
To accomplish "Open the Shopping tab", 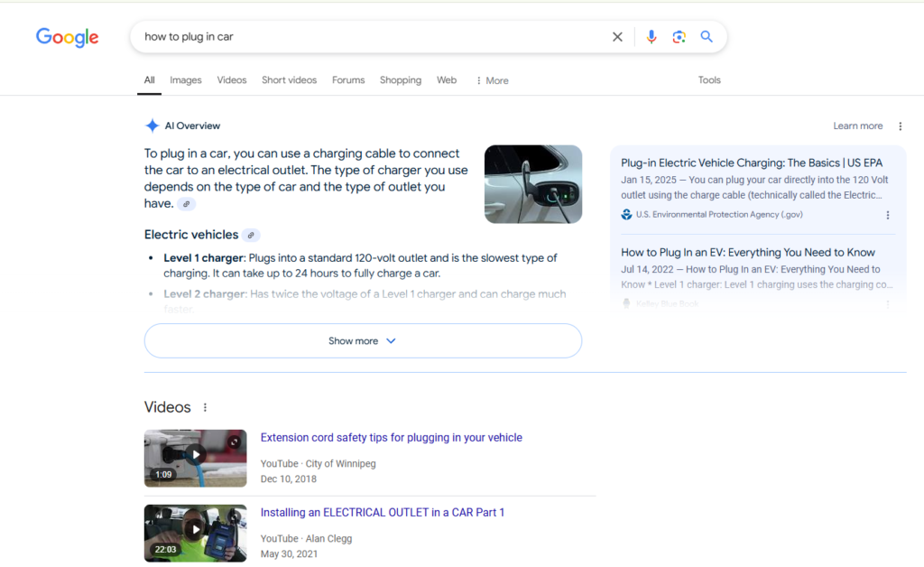I will (400, 80).
